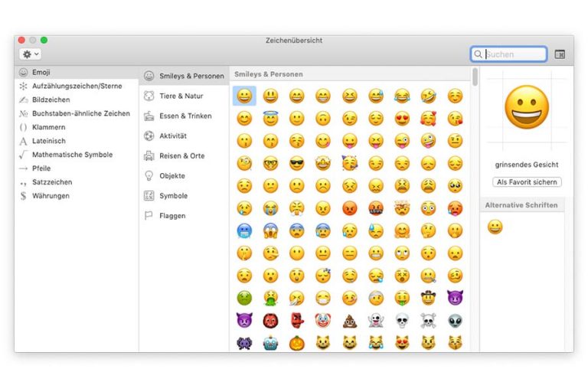
Task: Choose the face vomiting green emoji
Action: pyautogui.click(x=270, y=299)
